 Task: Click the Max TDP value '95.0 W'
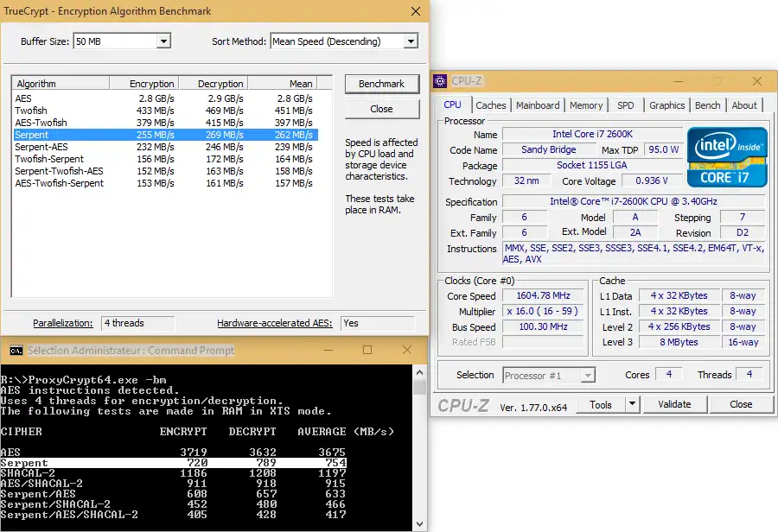click(x=664, y=149)
